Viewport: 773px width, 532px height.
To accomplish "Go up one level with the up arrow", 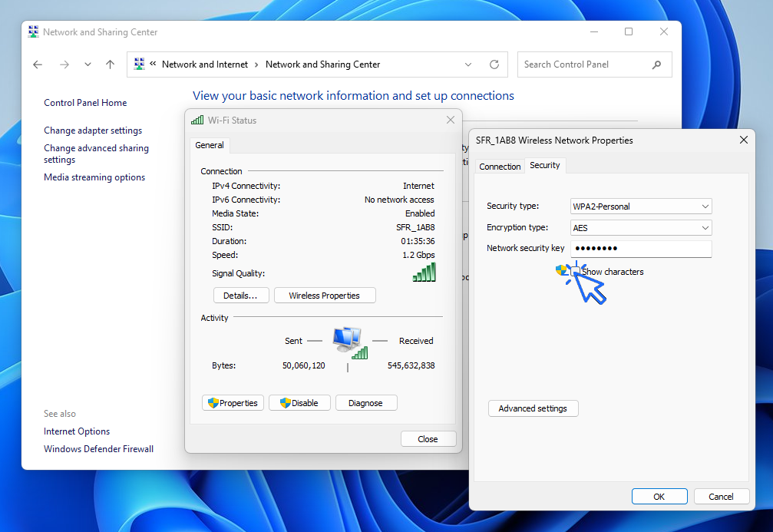I will pos(110,65).
